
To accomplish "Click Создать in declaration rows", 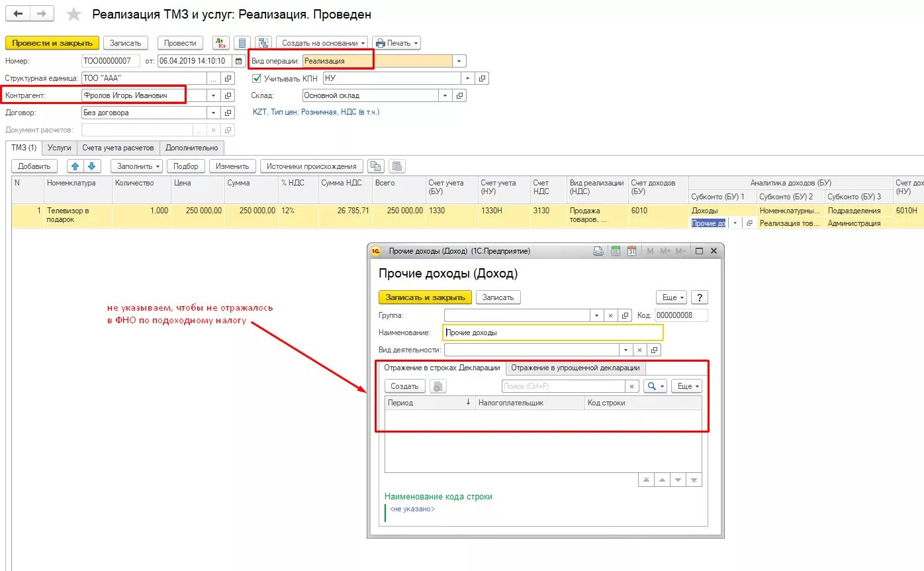I will 404,386.
